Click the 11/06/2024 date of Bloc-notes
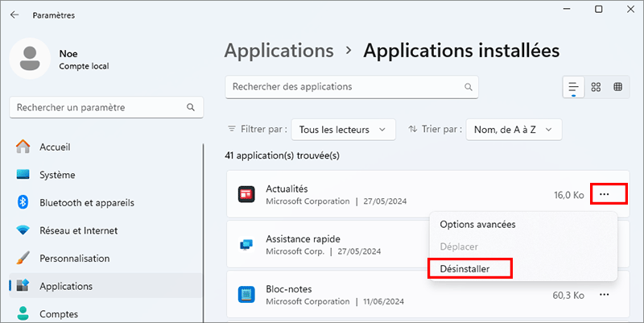 click(x=383, y=301)
